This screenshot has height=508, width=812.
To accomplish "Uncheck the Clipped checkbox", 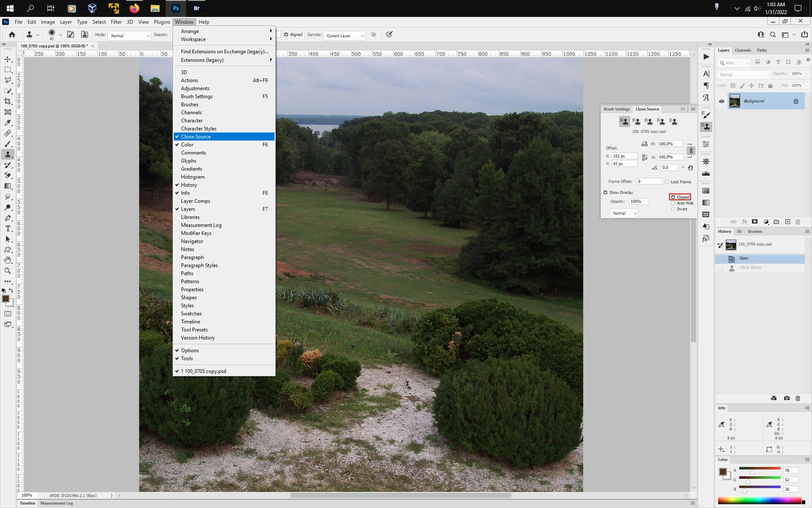I will click(x=673, y=197).
